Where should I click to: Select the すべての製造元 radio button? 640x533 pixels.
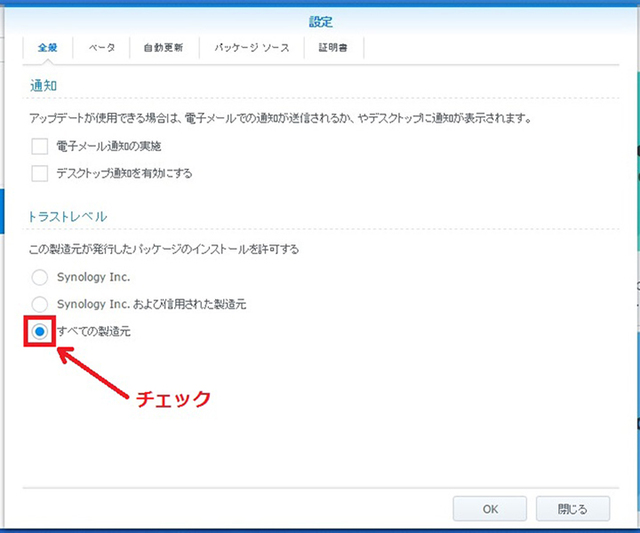tap(40, 331)
